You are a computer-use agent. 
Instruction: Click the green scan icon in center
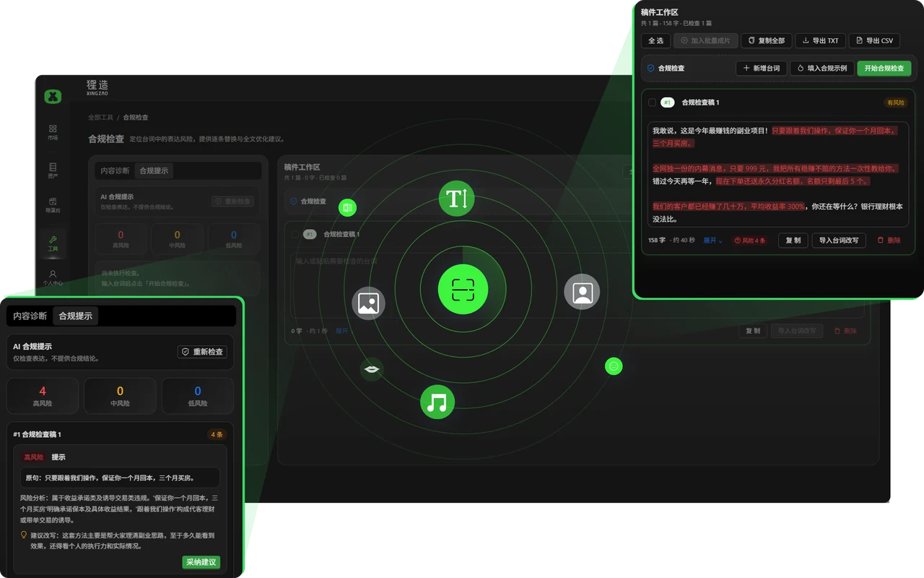pyautogui.click(x=463, y=290)
